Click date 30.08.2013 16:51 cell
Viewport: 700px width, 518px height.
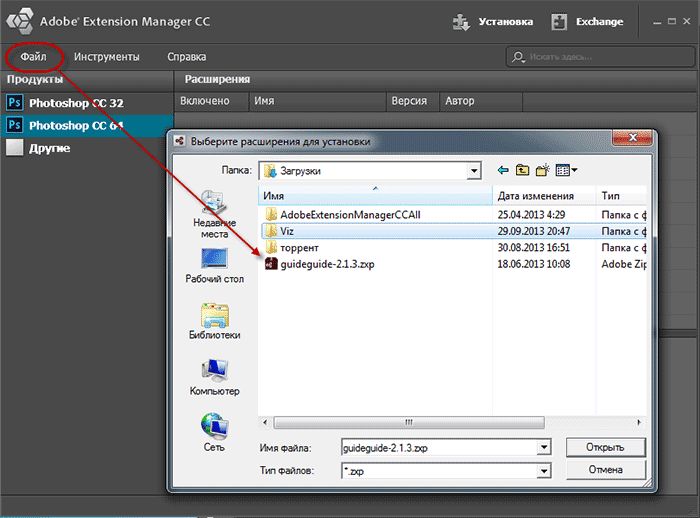(533, 247)
